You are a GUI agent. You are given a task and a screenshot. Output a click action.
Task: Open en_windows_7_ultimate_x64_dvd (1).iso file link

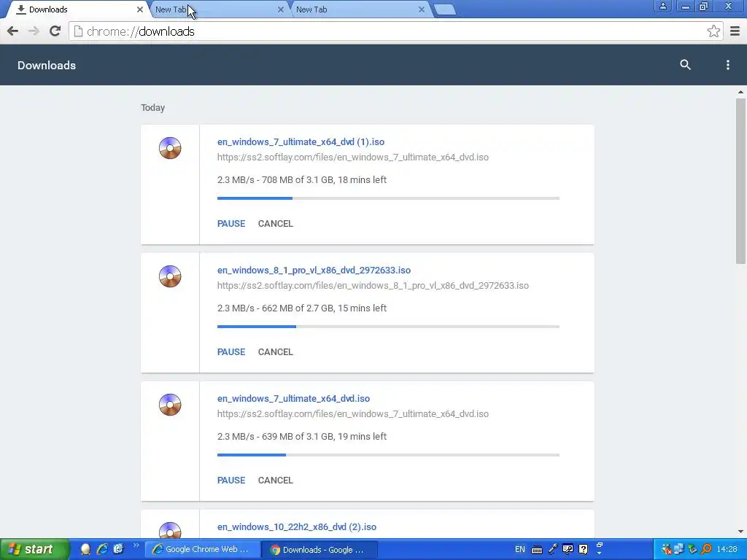(301, 142)
